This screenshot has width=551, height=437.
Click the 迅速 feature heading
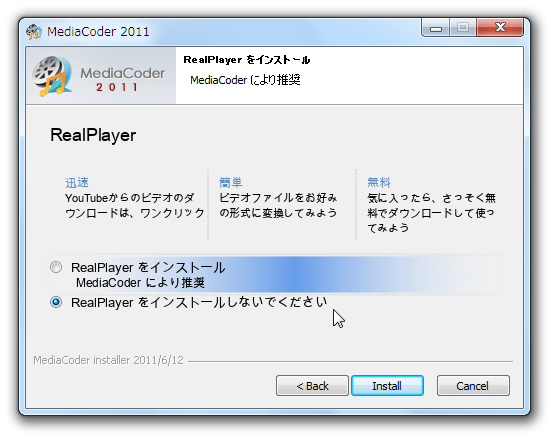[77, 183]
